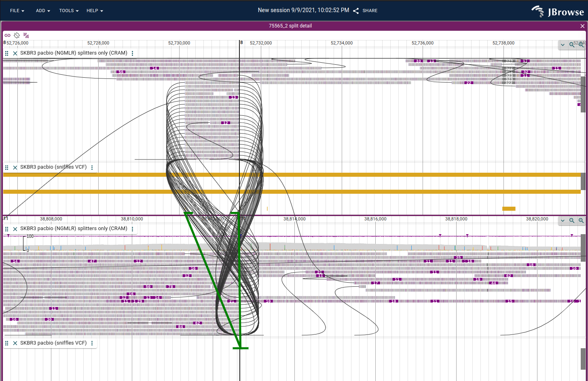This screenshot has height=381, width=588.
Task: Open the ADD menu
Action: click(x=42, y=11)
